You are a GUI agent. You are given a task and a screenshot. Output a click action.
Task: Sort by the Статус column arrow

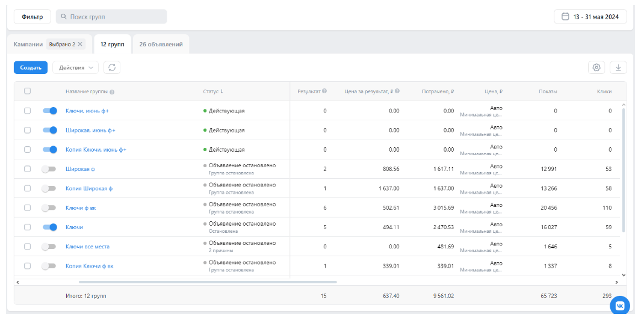coord(221,91)
